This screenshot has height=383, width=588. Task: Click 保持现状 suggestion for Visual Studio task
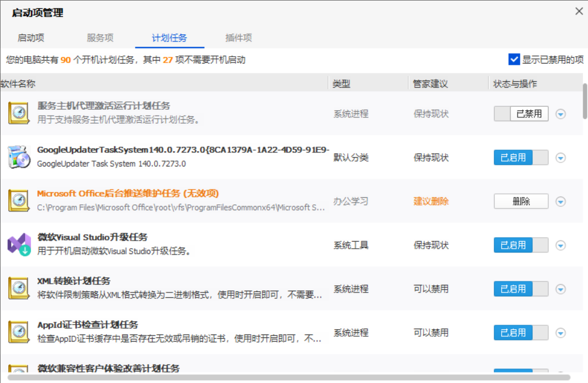431,245
